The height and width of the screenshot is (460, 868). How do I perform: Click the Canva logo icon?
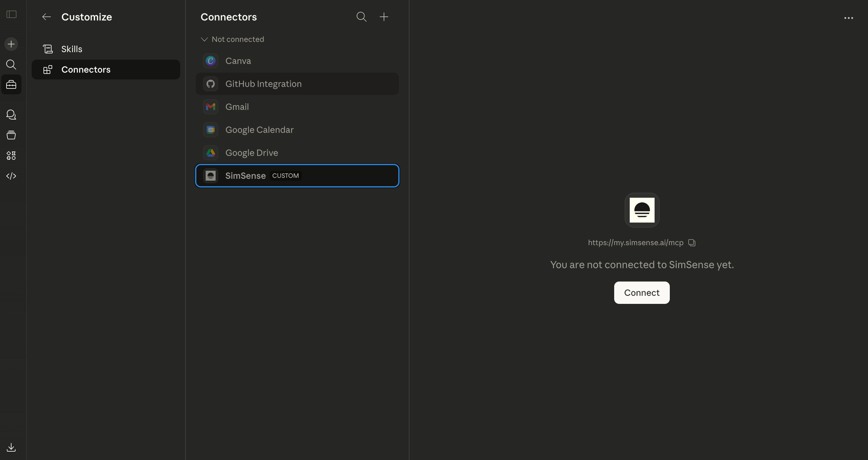click(211, 61)
